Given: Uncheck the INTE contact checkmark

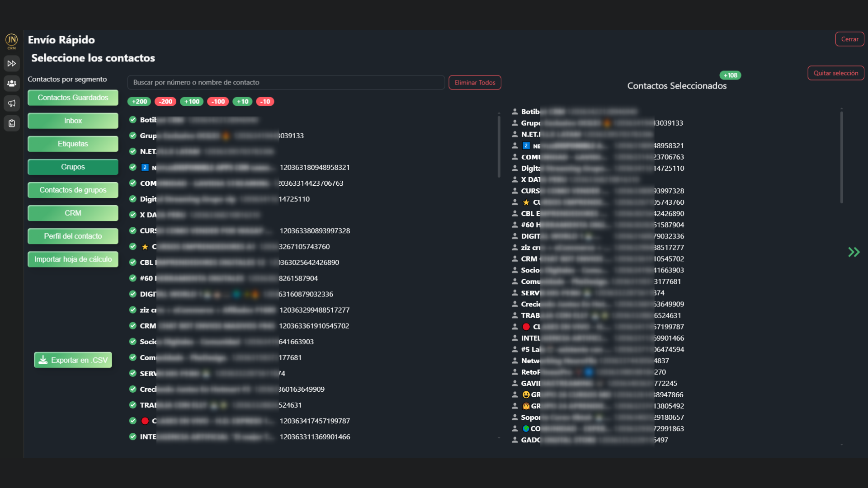Looking at the screenshot, I should (x=133, y=436).
